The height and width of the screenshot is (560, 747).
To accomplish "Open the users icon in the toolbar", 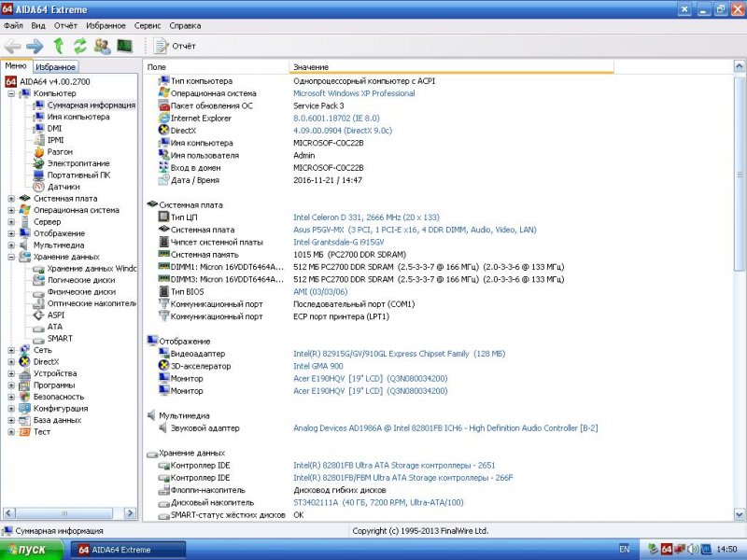I will [102, 46].
